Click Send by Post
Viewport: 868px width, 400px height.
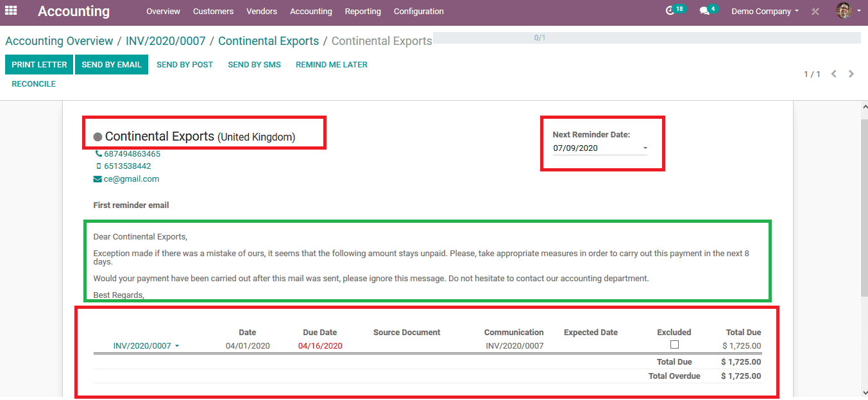185,65
